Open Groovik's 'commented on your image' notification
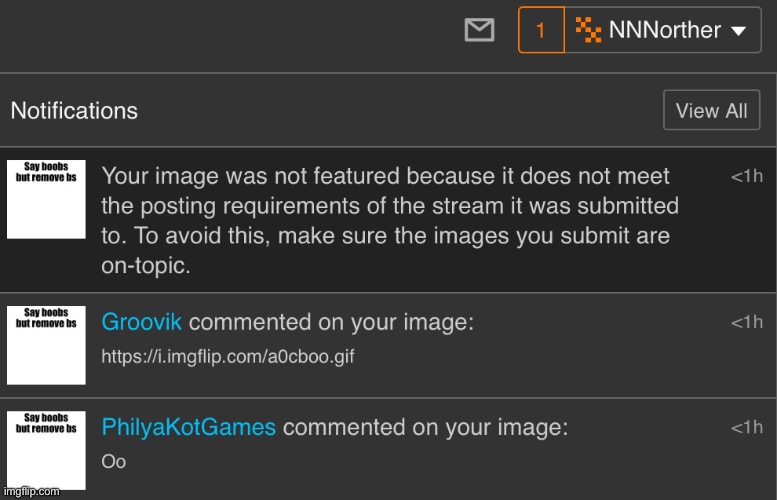 coord(331,322)
